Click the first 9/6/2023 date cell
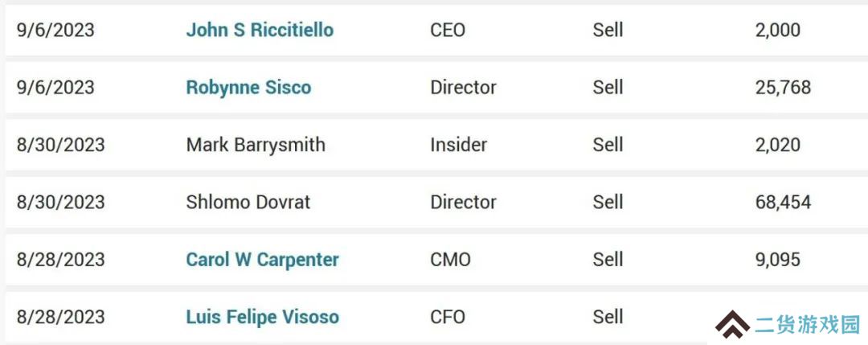 (55, 30)
